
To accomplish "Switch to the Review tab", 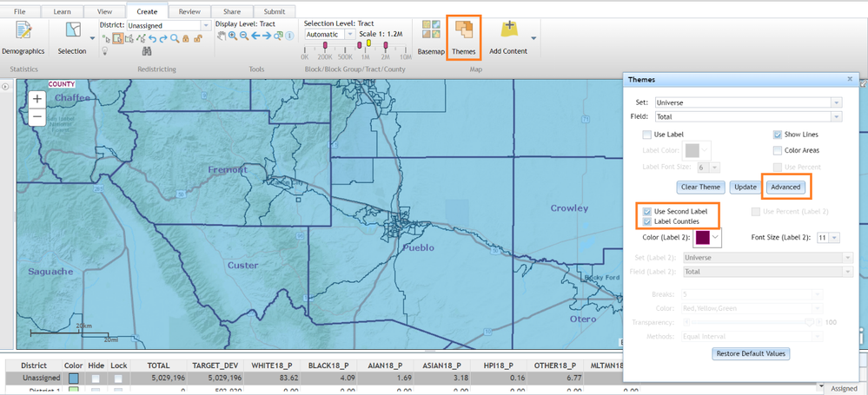I will tap(189, 11).
